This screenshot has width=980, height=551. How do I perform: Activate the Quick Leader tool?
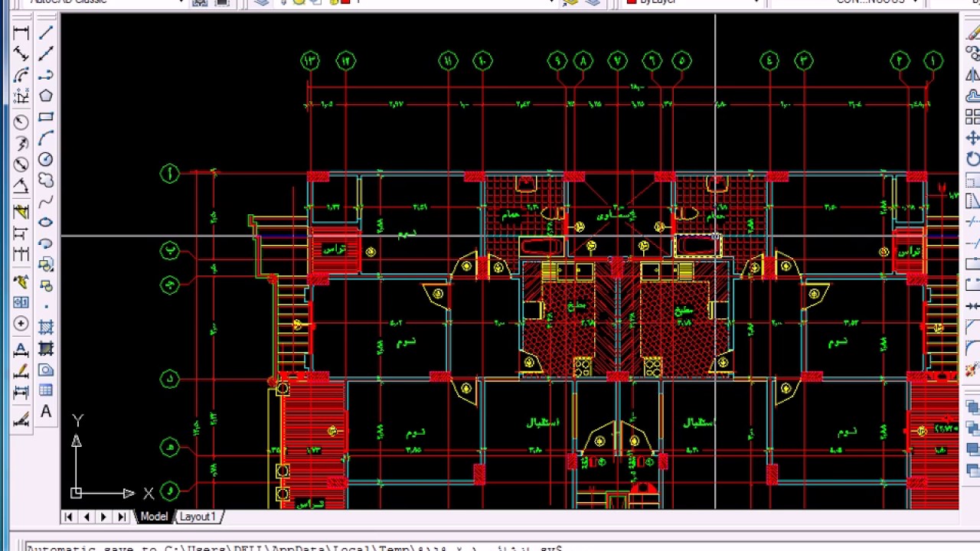click(x=21, y=282)
